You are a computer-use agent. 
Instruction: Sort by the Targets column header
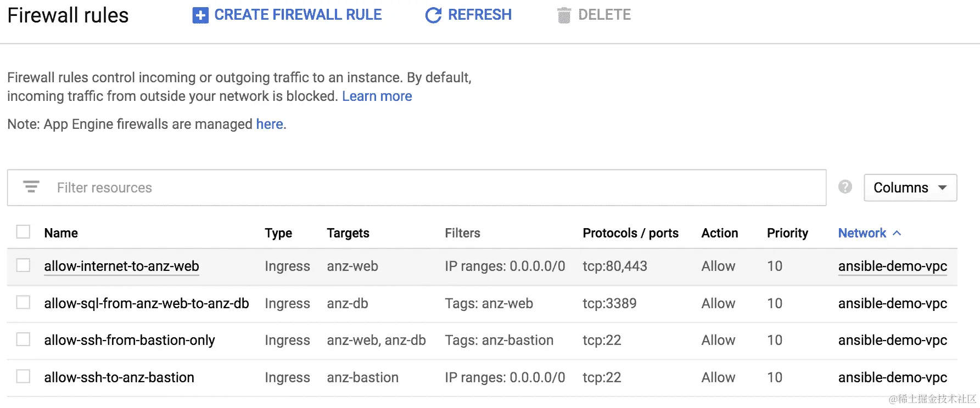(348, 233)
